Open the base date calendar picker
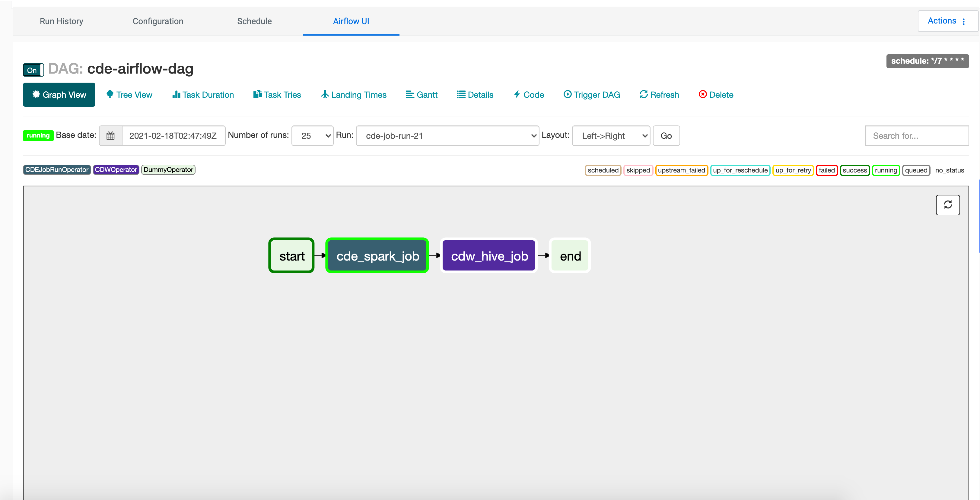The height and width of the screenshot is (500, 980). tap(110, 135)
